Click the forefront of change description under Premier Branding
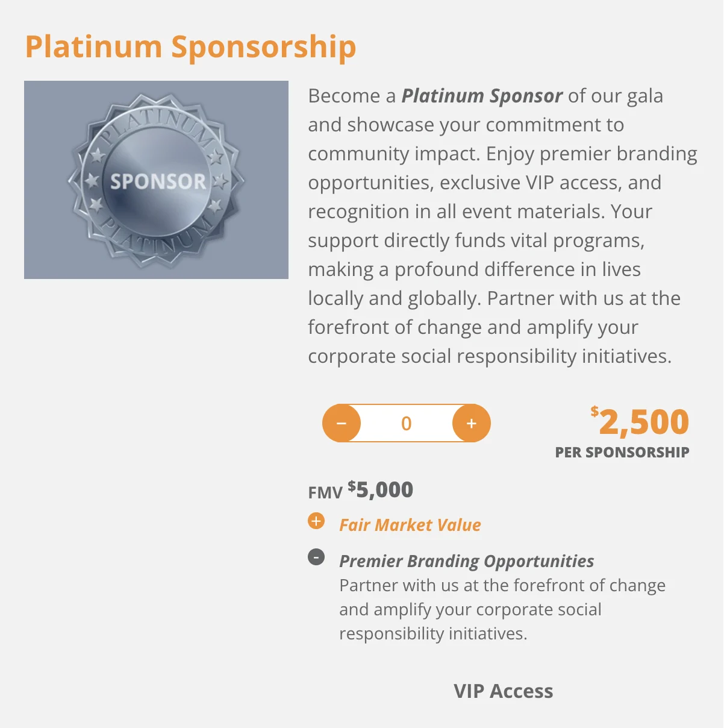 [x=502, y=609]
